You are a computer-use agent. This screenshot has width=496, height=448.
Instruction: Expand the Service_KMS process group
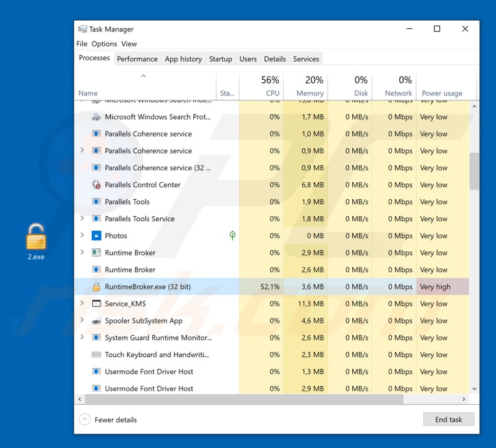[82, 303]
